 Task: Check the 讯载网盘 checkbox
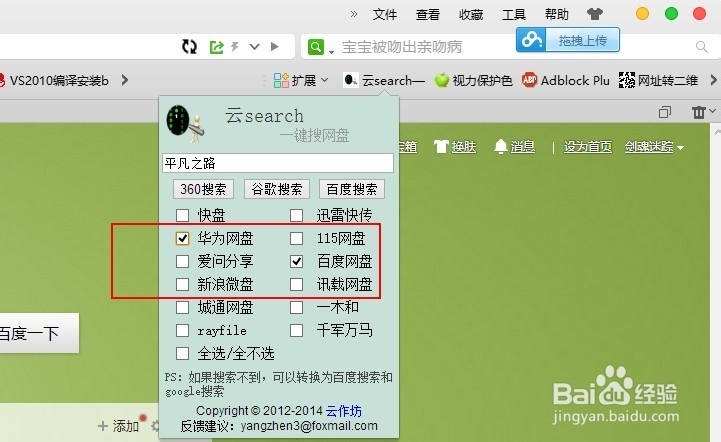(297, 284)
